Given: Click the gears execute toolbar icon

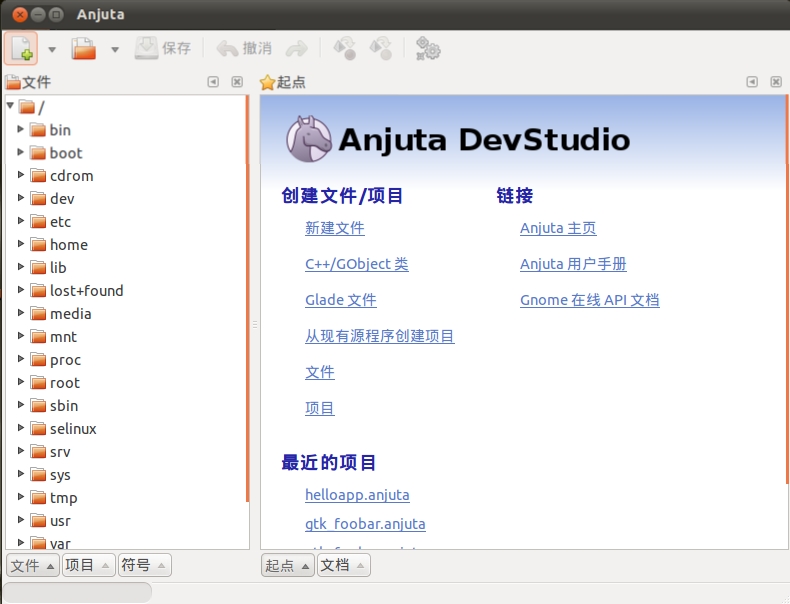Looking at the screenshot, I should (x=428, y=48).
